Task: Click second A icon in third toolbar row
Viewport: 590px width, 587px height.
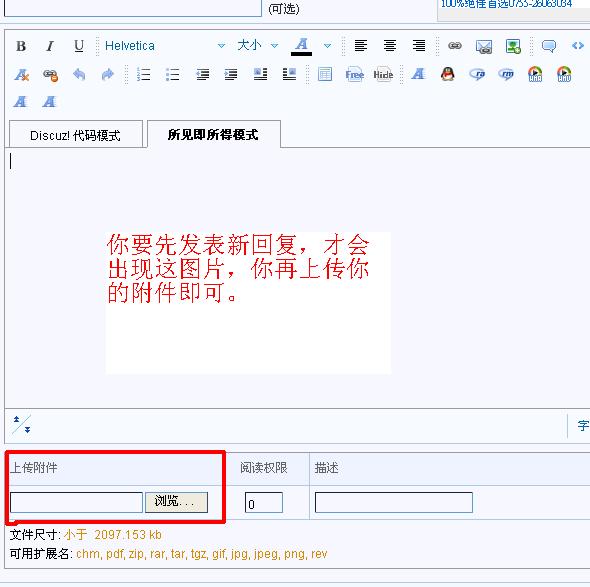Action: coord(49,102)
